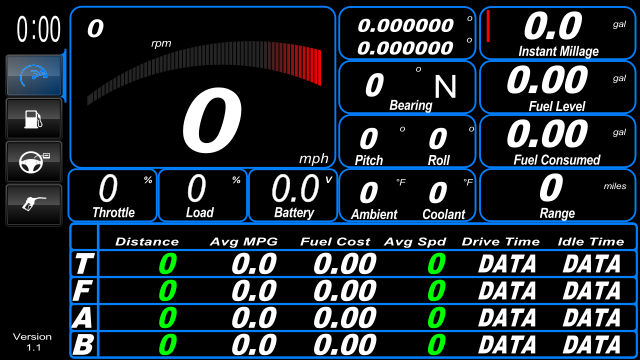Select the Load percent tile
This screenshot has height=360, width=640.
coord(203,196)
